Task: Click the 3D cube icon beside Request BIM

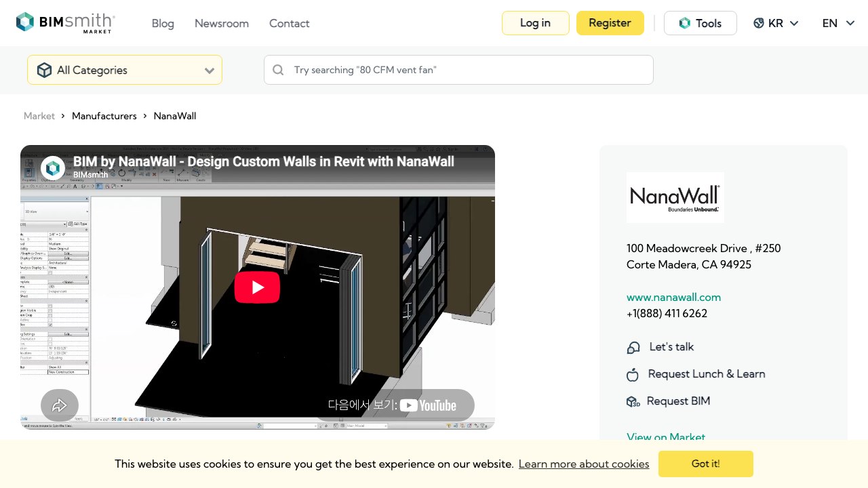Action: point(633,402)
